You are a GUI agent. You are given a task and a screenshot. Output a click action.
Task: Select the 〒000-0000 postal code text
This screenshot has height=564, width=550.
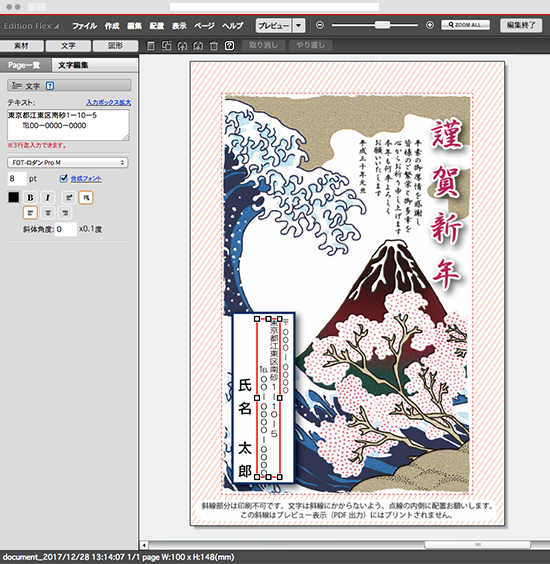point(285,356)
